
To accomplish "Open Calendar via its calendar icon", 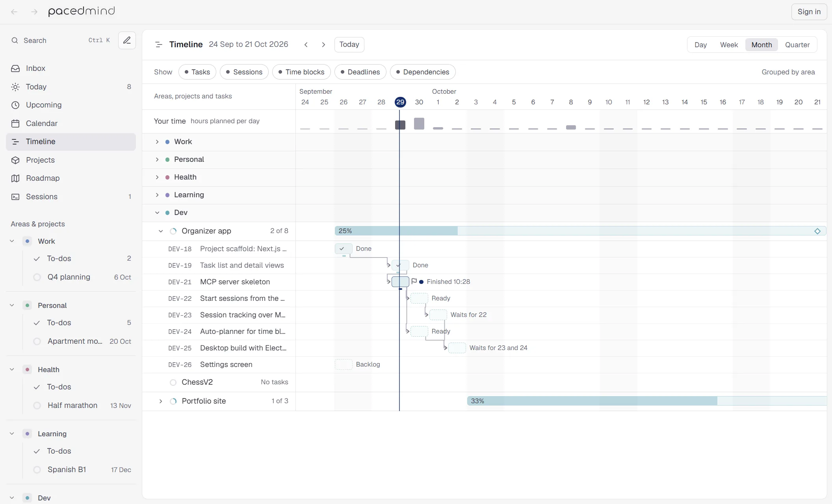I will click(x=15, y=123).
